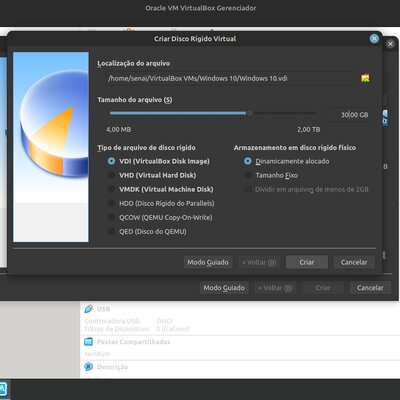400x400 pixels.
Task: Click the Tamanho do arquivo (S) label
Action: [x=135, y=100]
